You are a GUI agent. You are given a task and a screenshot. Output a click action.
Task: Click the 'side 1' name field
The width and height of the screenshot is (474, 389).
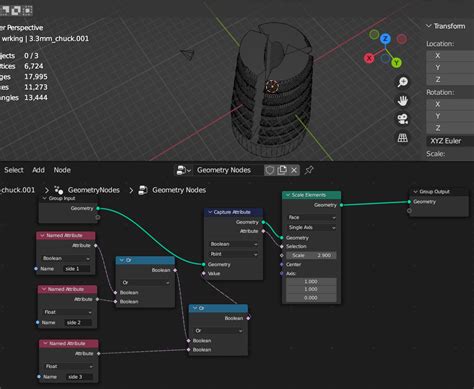point(76,269)
